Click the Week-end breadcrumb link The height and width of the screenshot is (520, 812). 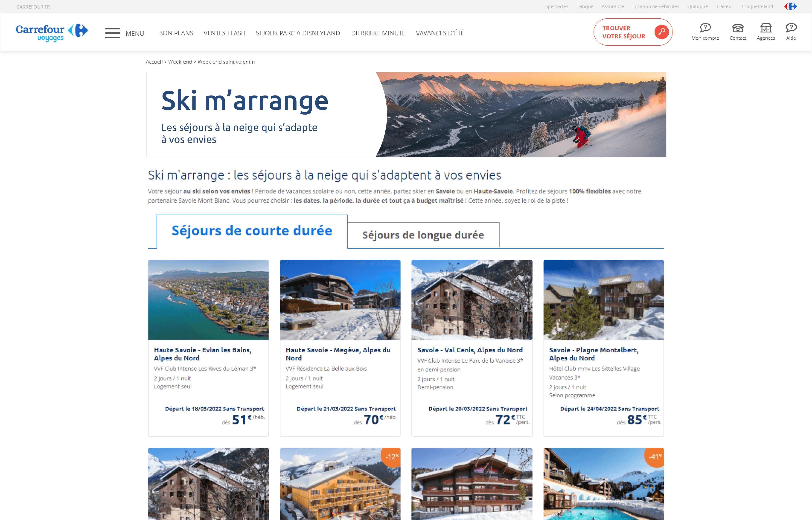[x=180, y=62]
